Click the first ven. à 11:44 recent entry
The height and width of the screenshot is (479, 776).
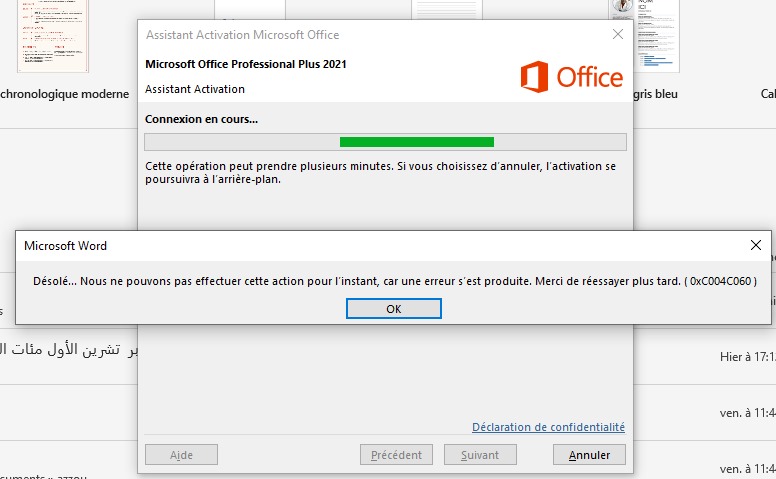click(745, 412)
